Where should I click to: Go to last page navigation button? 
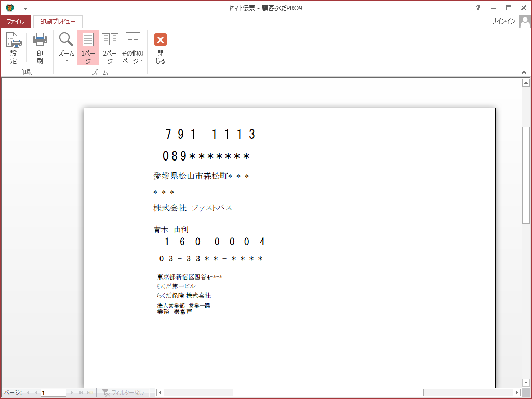(81, 393)
